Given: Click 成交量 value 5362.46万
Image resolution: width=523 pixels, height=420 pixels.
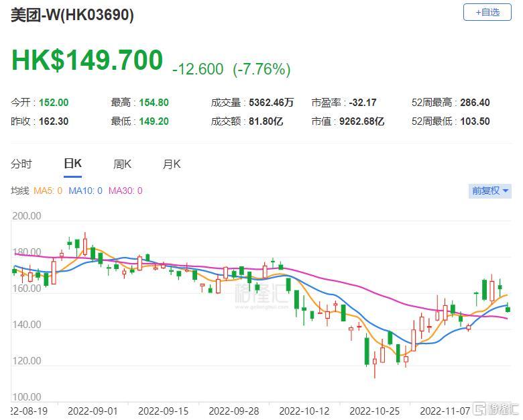Looking at the screenshot, I should 271,103.
